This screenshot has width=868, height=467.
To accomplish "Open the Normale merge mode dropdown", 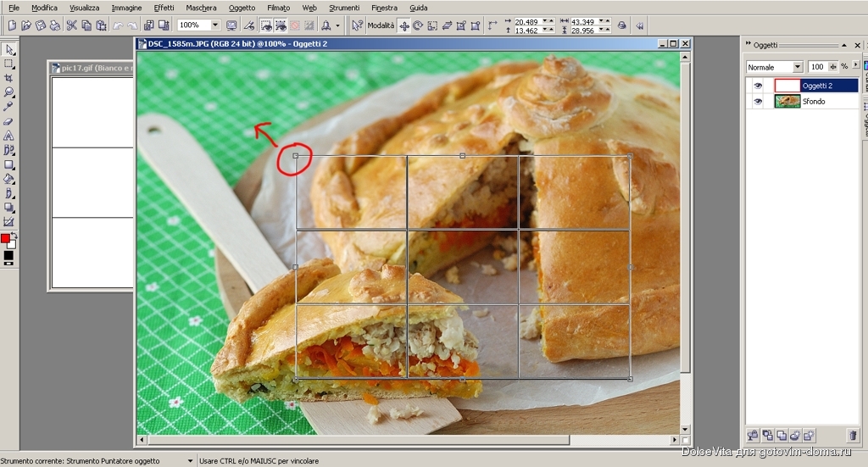I will (798, 67).
